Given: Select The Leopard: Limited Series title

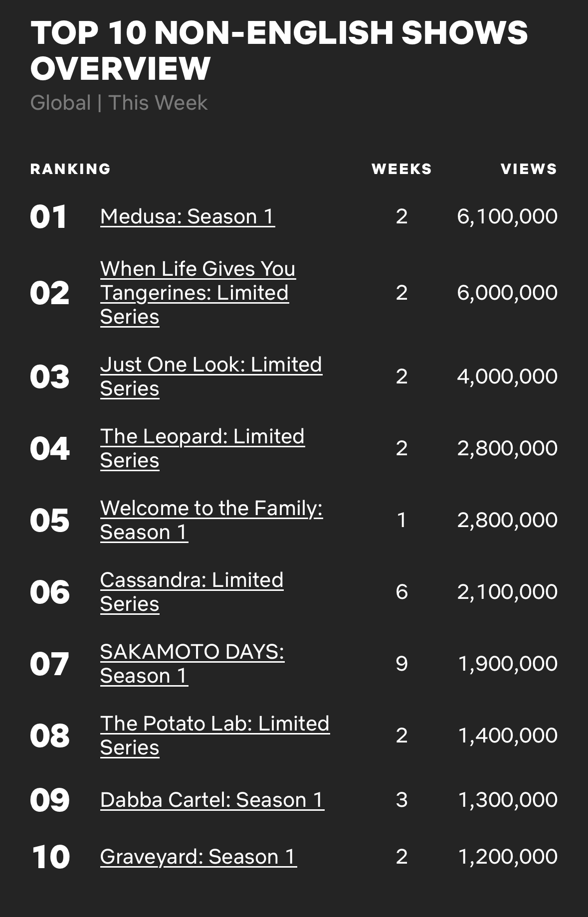Looking at the screenshot, I should 202,448.
